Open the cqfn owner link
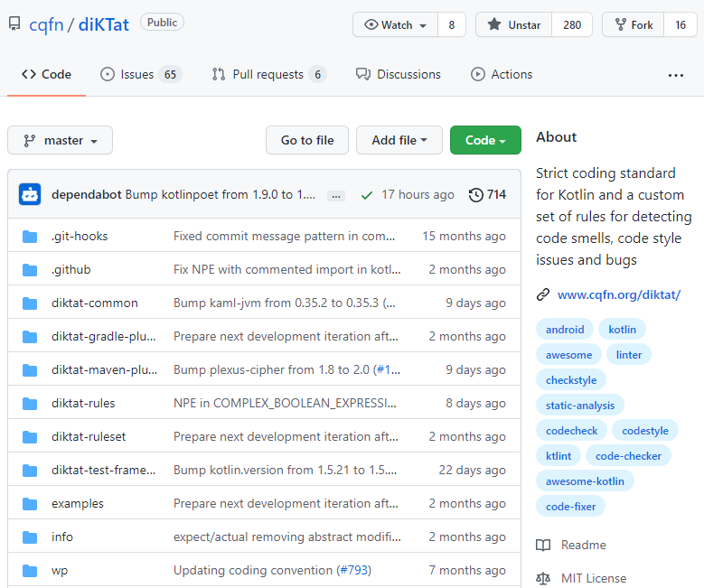Screen dimensions: 704x588 click(46, 24)
